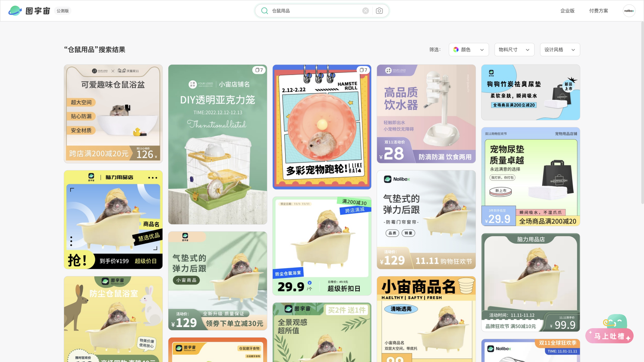Viewport: 644px width, 362px height.
Task: Open the yellow 脑力用品店 抢 template
Action: [x=113, y=220]
